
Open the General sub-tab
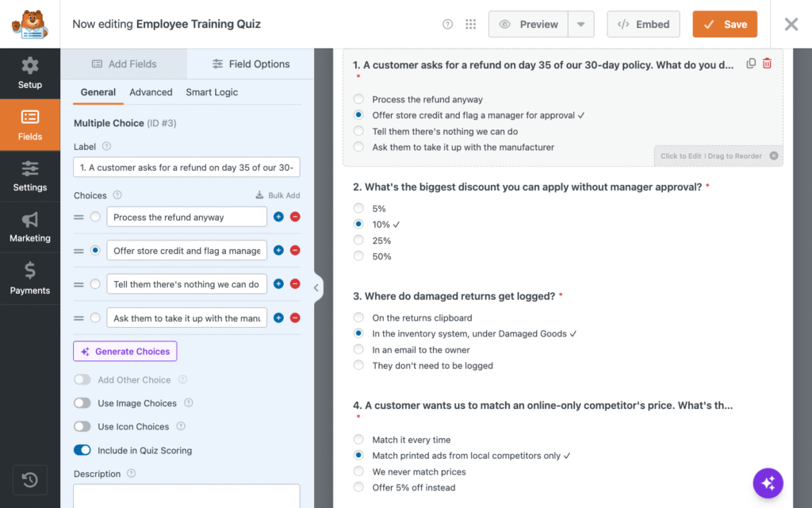[98, 92]
